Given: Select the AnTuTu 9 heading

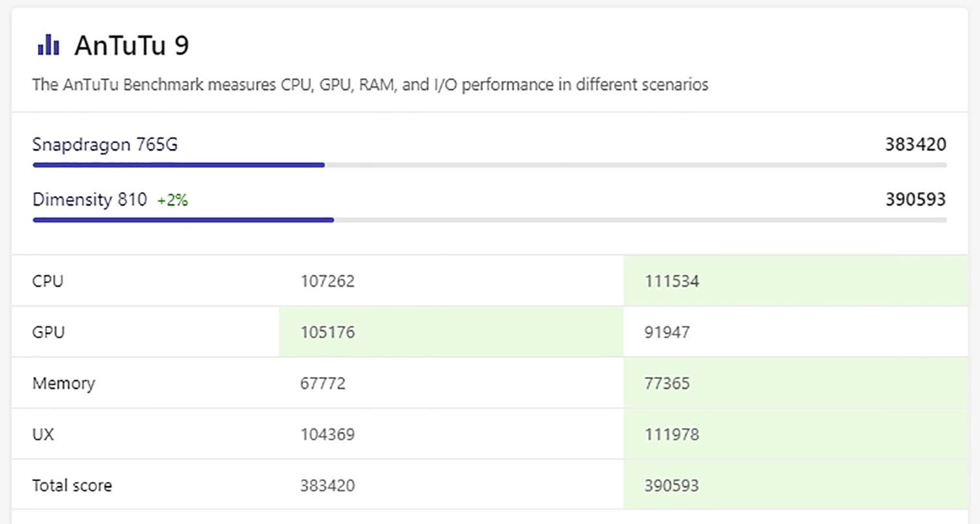Looking at the screenshot, I should 132,46.
